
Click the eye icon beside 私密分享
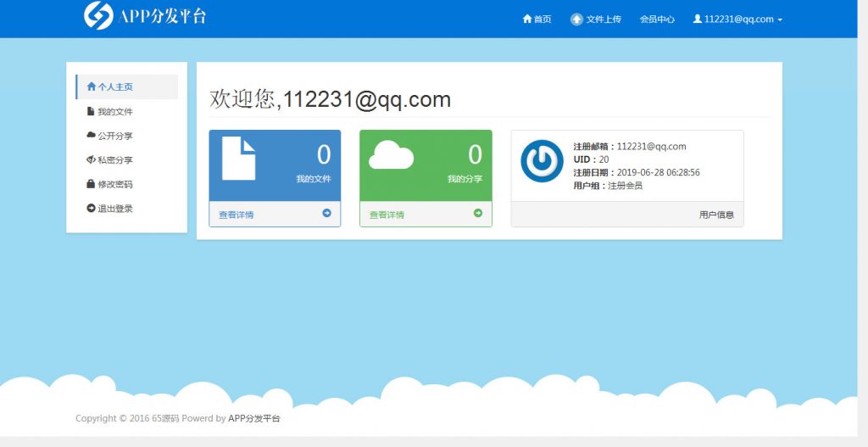92,159
